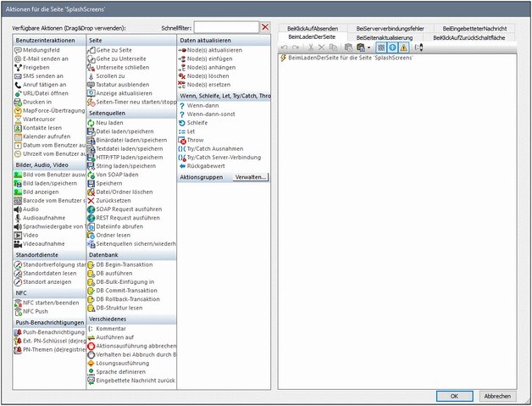Toggle the info display toolbar button

392,48
